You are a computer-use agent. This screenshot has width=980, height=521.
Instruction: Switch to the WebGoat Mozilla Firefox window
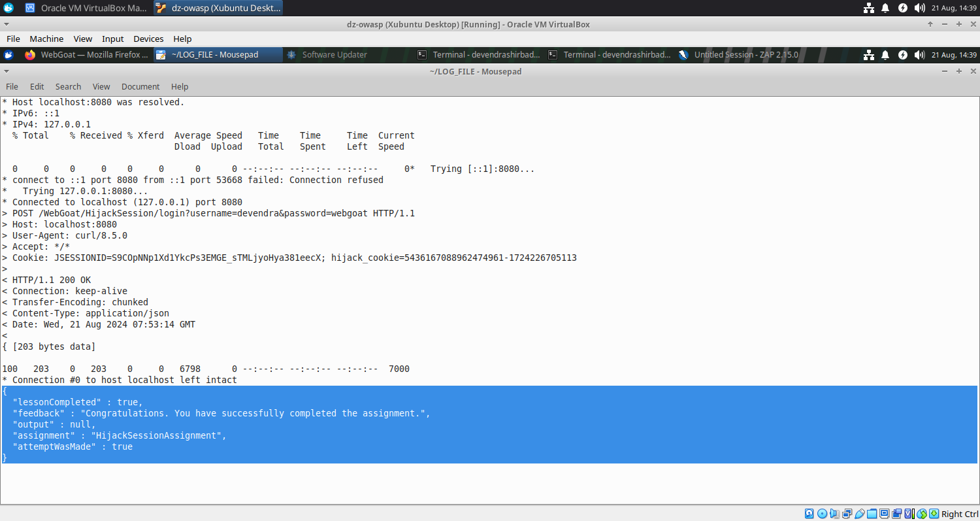(x=87, y=55)
